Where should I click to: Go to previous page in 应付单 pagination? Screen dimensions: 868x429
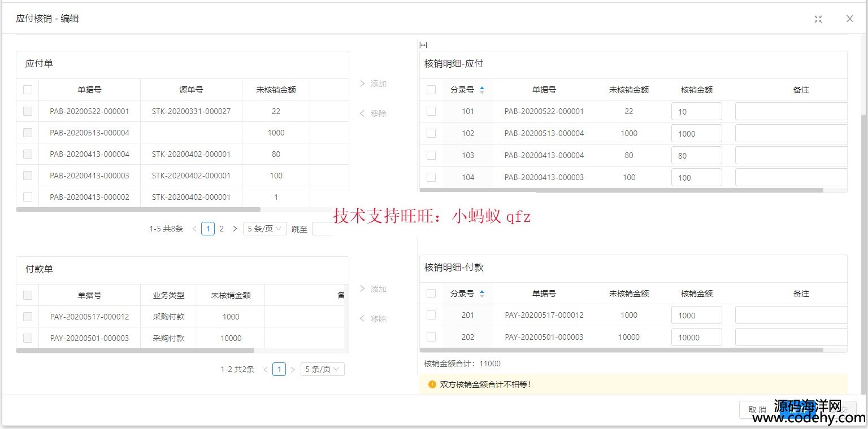tap(194, 229)
